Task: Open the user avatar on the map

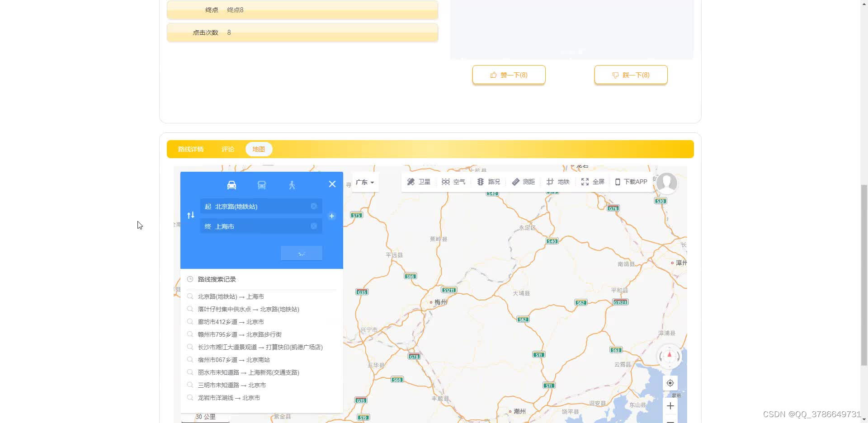Action: [x=667, y=183]
